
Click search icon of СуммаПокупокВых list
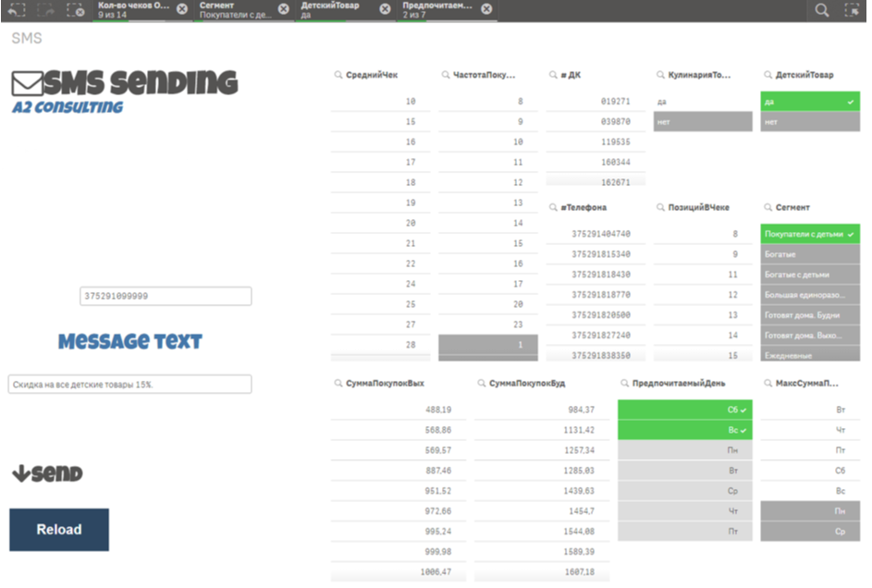[338, 383]
